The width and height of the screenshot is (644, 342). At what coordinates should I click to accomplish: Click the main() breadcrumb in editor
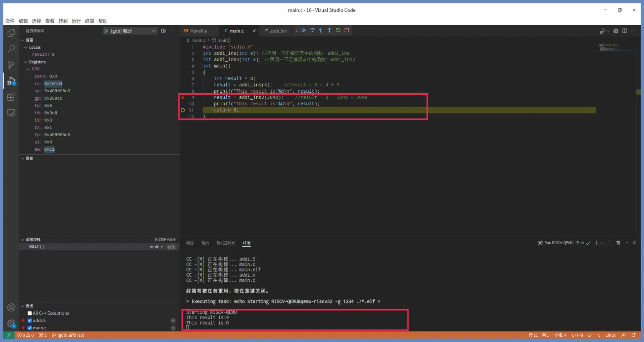221,40
